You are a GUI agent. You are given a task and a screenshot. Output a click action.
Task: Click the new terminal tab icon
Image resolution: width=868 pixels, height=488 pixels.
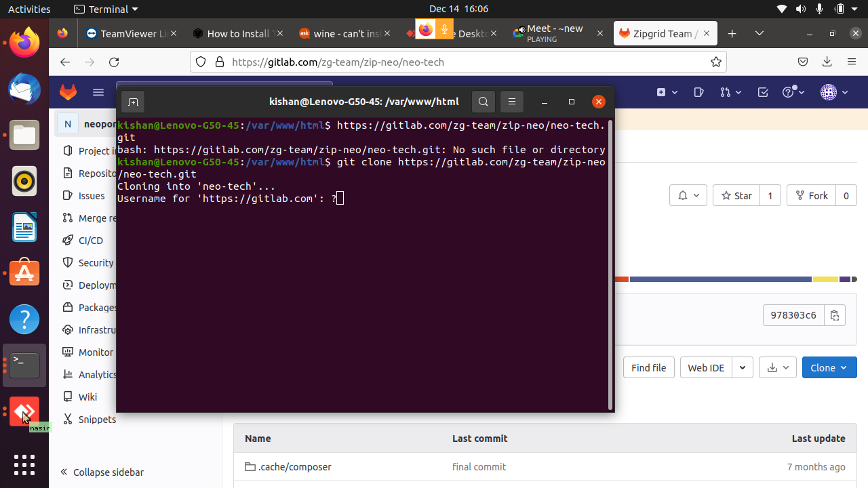(134, 102)
